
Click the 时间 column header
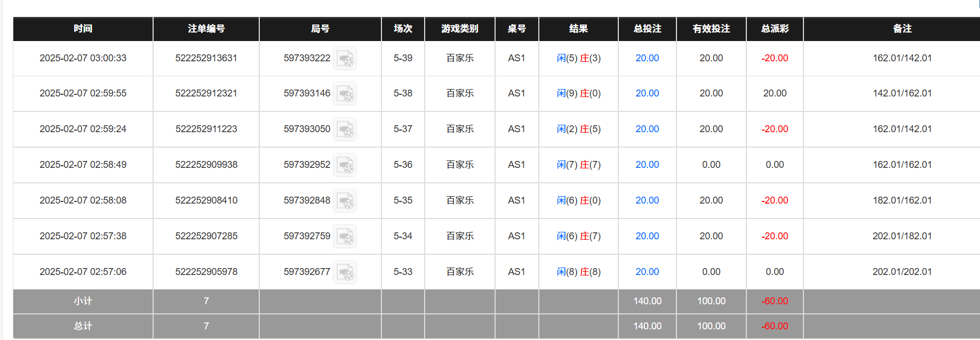coord(82,29)
